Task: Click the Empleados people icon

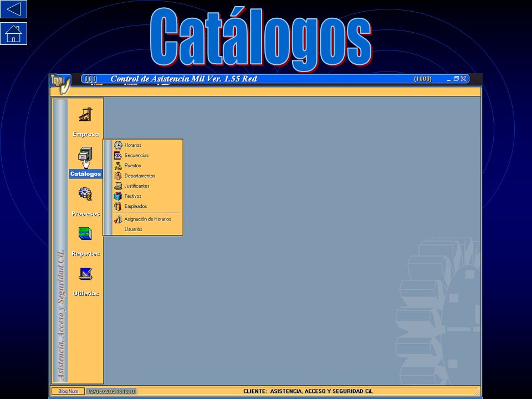Action: pos(118,206)
